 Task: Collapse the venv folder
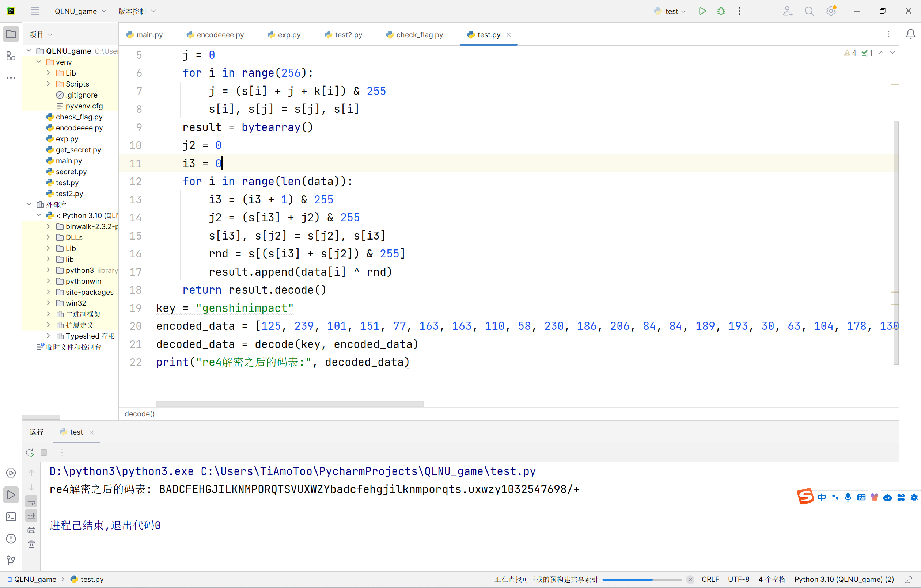[39, 62]
